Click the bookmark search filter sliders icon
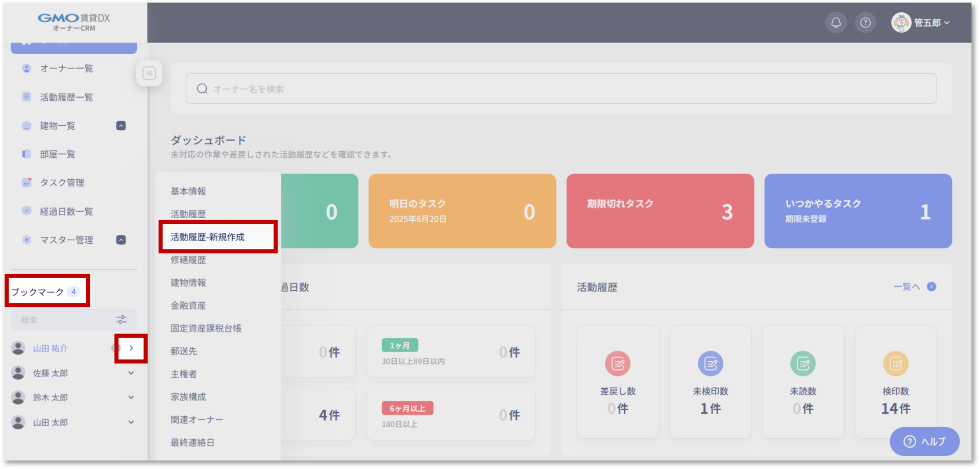Screen dimensions: 980x469 (121, 320)
